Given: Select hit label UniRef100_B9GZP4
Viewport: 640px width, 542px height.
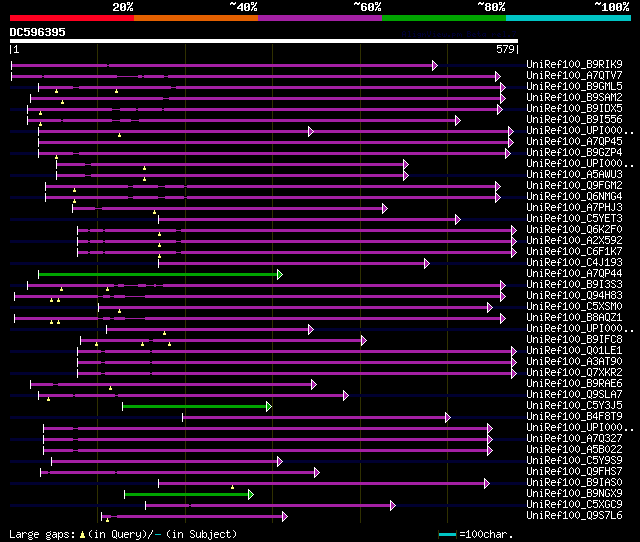Looking at the screenshot, I should pos(574,153).
